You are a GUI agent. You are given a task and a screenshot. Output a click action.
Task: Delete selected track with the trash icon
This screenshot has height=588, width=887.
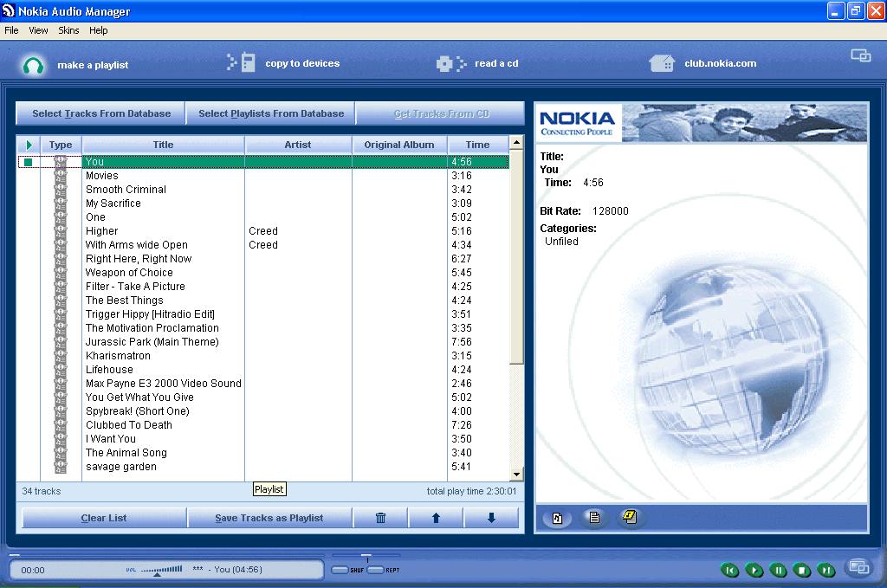coord(381,517)
